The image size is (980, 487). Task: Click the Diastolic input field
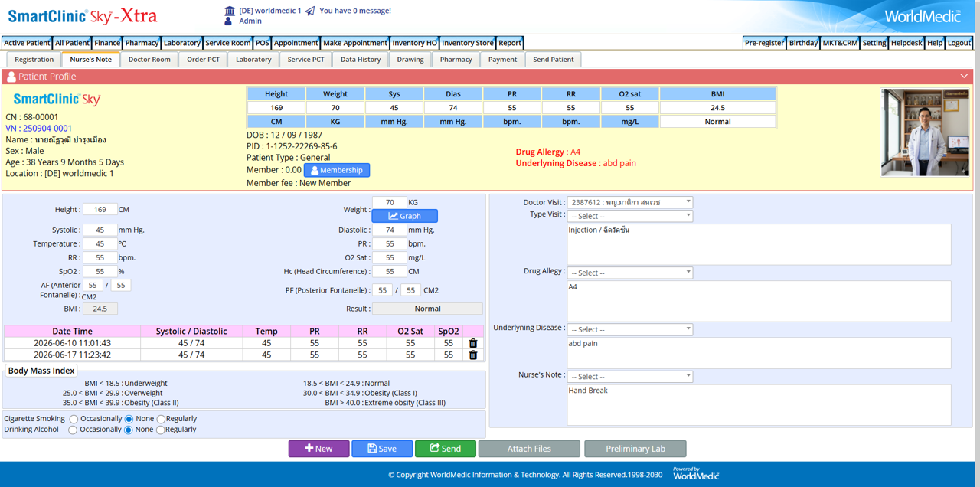(390, 230)
